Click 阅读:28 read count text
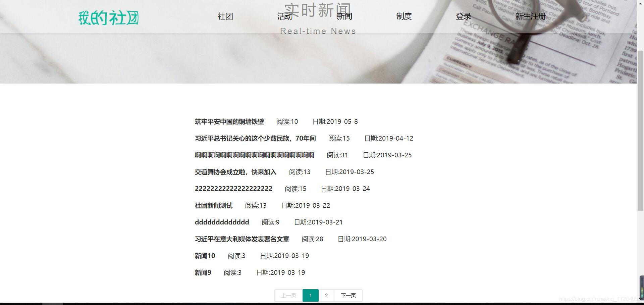The image size is (644, 305). pos(312,239)
